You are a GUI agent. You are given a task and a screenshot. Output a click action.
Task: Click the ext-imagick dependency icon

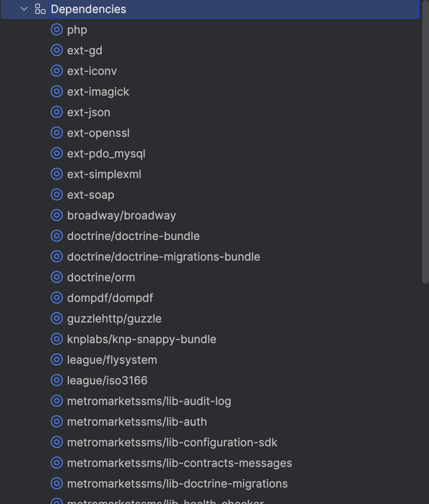coord(57,92)
